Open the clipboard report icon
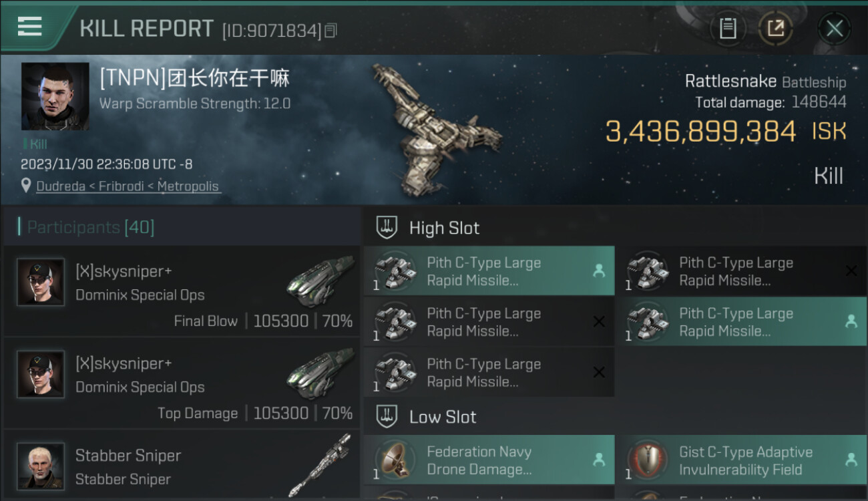 (728, 29)
